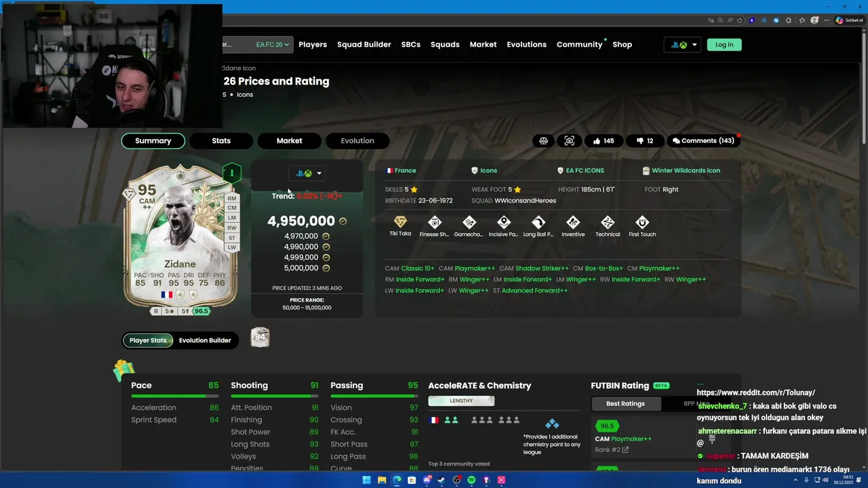Image resolution: width=868 pixels, height=488 pixels.
Task: Switch to the Evolution Builder toggle
Action: tap(205, 340)
